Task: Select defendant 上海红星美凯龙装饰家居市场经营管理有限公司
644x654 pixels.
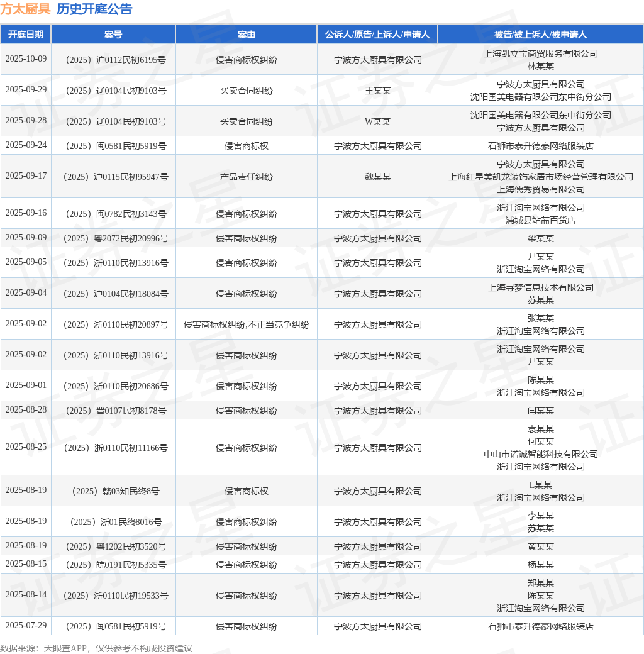Action: [541, 177]
